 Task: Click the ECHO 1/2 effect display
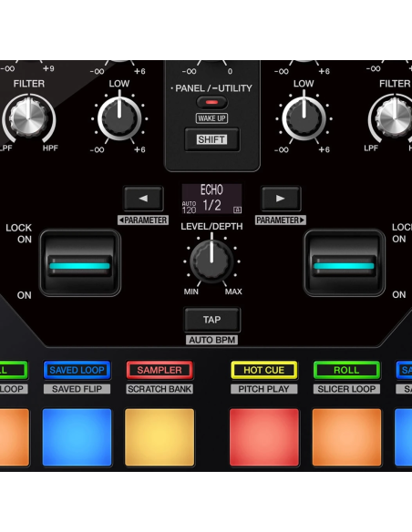(x=211, y=199)
